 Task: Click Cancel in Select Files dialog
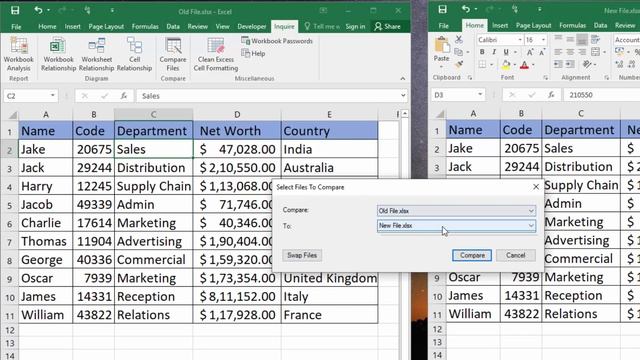click(515, 255)
